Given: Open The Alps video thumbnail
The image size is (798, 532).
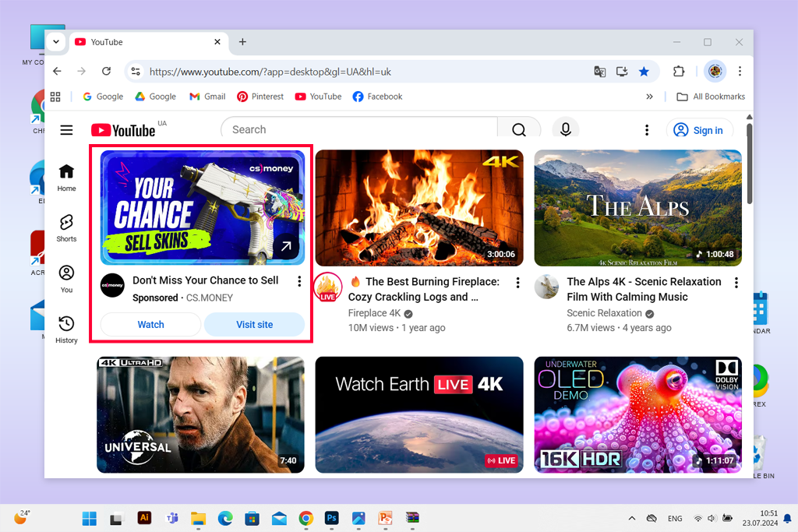Looking at the screenshot, I should (637, 207).
